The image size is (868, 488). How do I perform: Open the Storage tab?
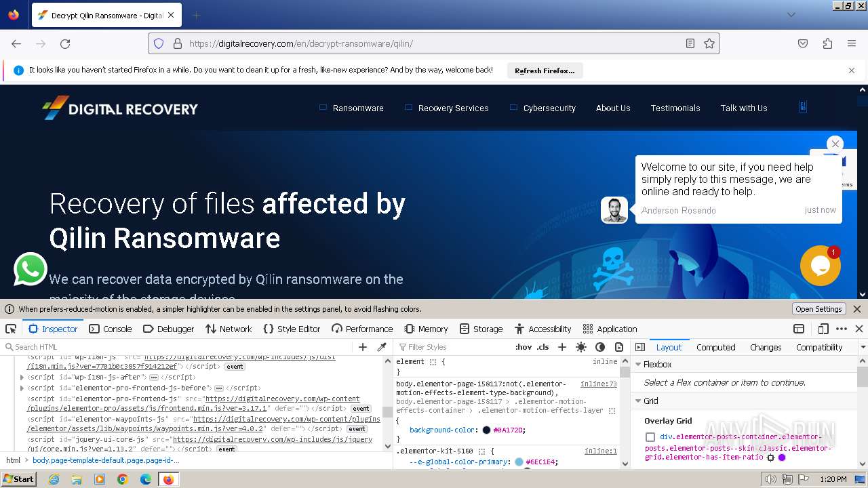point(481,329)
